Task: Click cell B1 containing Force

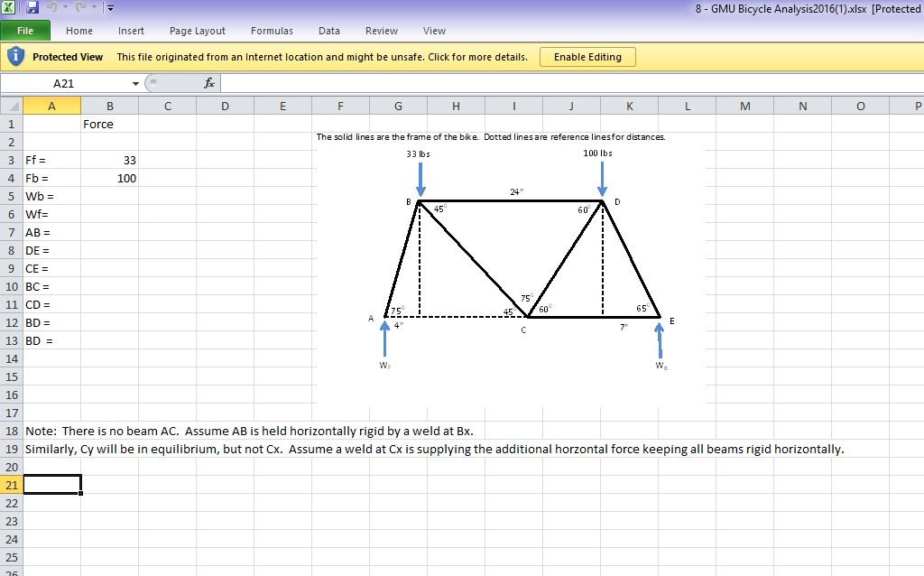Action: pyautogui.click(x=109, y=125)
